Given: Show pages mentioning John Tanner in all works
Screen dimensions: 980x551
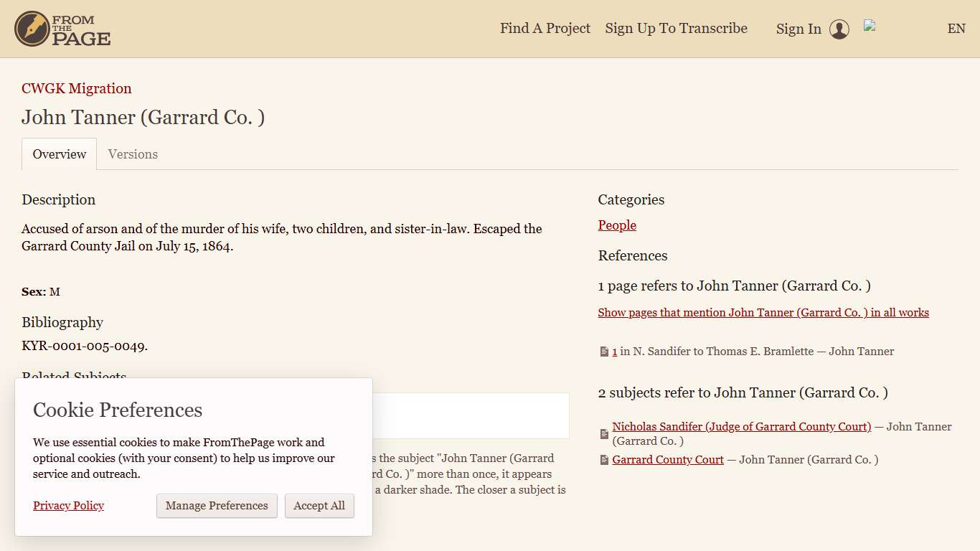Looking at the screenshot, I should click(x=763, y=313).
